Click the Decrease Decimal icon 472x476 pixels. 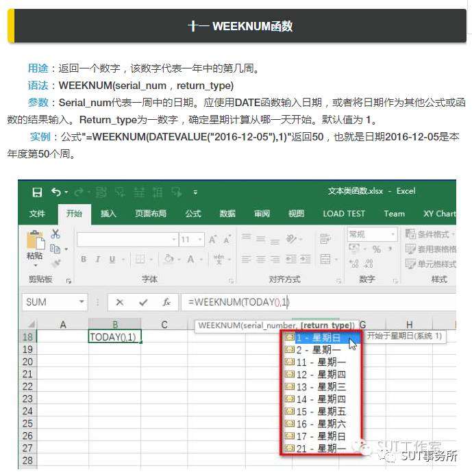pos(369,263)
